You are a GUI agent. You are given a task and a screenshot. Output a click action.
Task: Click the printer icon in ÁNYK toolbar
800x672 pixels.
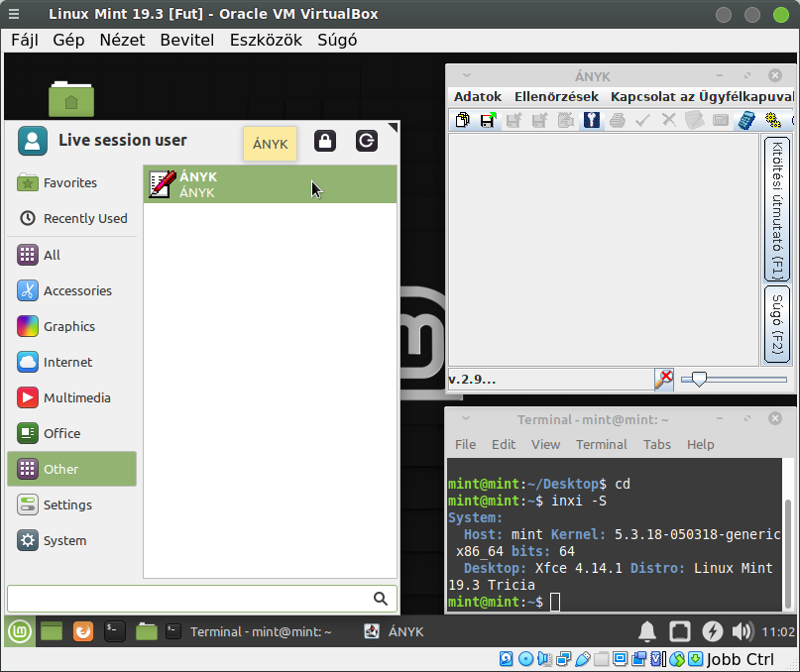[618, 120]
